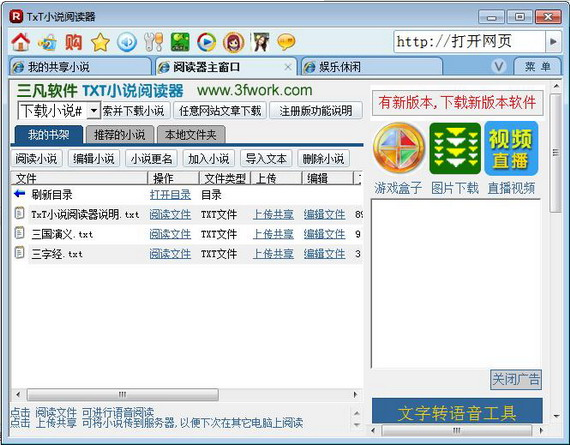Click the yellow star favorites icon
This screenshot has width=571, height=447.
coord(101,42)
